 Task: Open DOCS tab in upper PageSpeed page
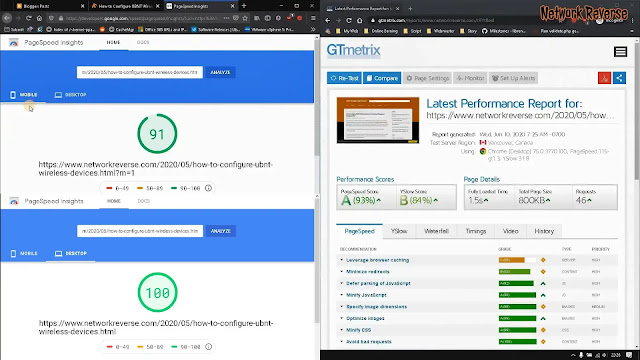tap(143, 42)
